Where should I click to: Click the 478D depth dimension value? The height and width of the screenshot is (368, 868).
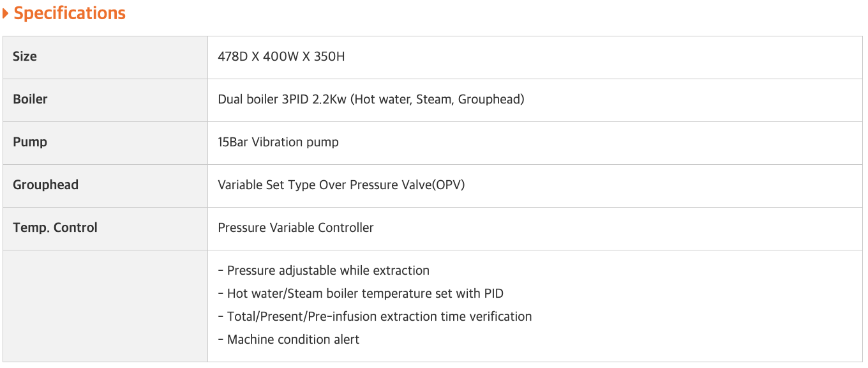(x=233, y=56)
